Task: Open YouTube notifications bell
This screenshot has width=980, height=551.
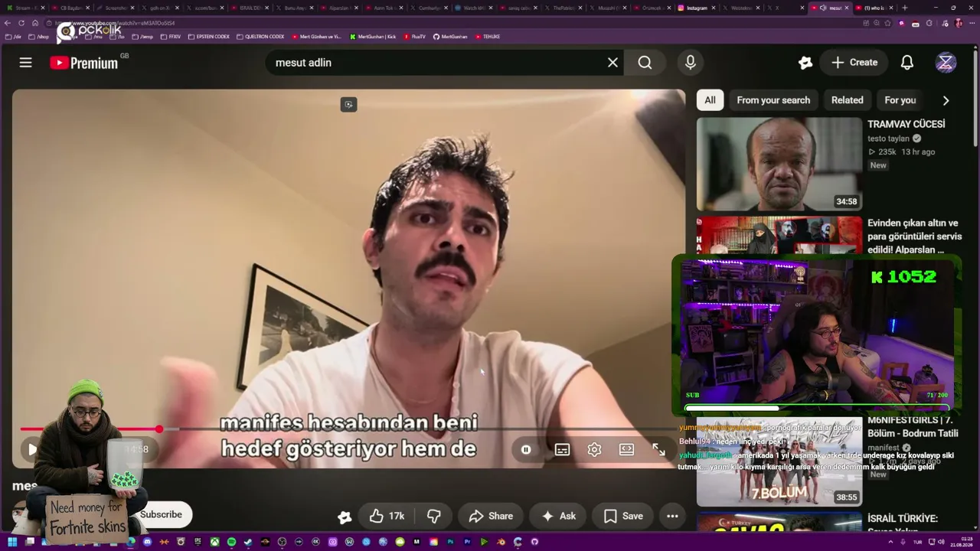Action: pos(907,63)
